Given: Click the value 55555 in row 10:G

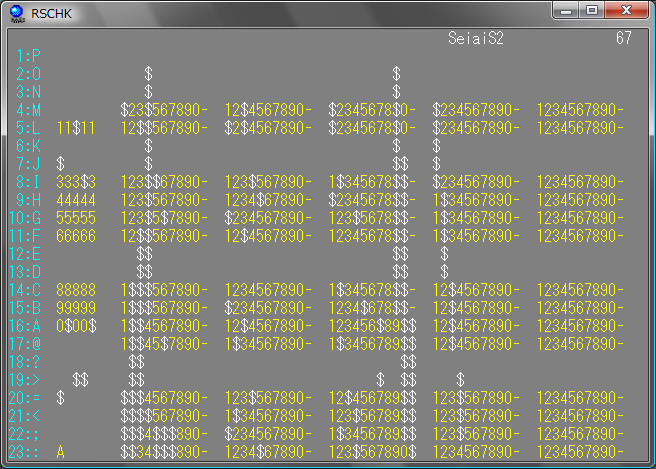Looking at the screenshot, I should 76,218.
